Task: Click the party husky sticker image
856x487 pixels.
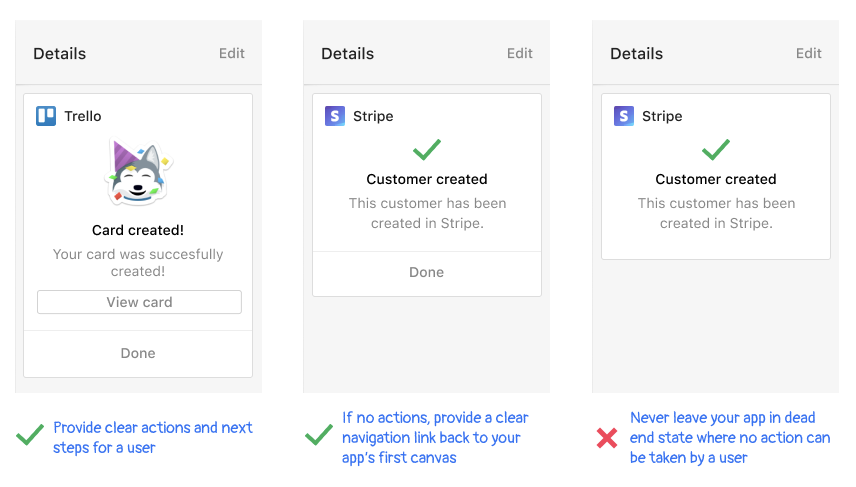Action: (139, 174)
